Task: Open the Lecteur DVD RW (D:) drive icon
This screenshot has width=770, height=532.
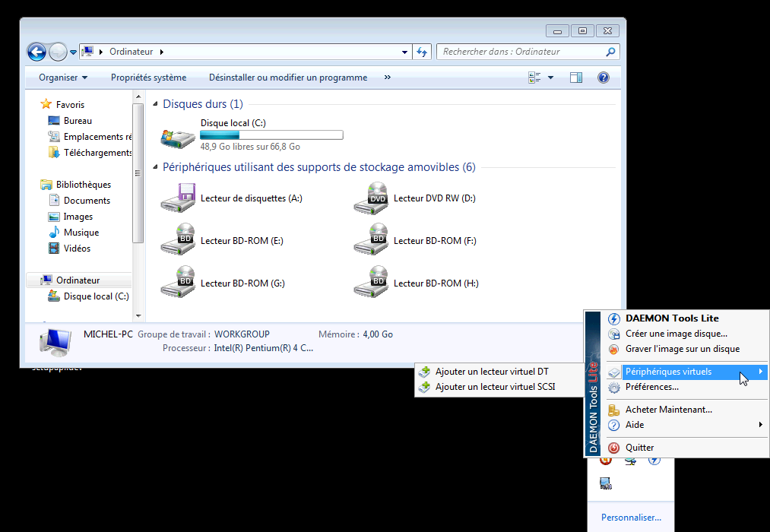Action: pyautogui.click(x=371, y=198)
